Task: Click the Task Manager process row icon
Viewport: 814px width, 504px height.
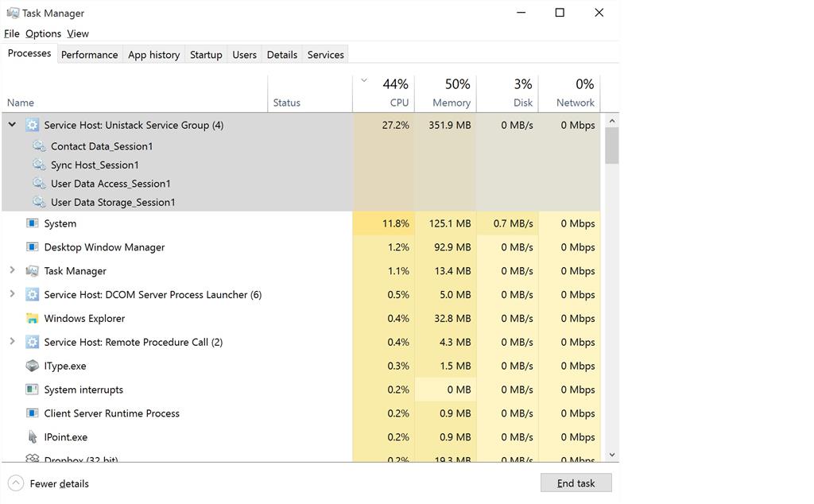Action: [x=32, y=271]
